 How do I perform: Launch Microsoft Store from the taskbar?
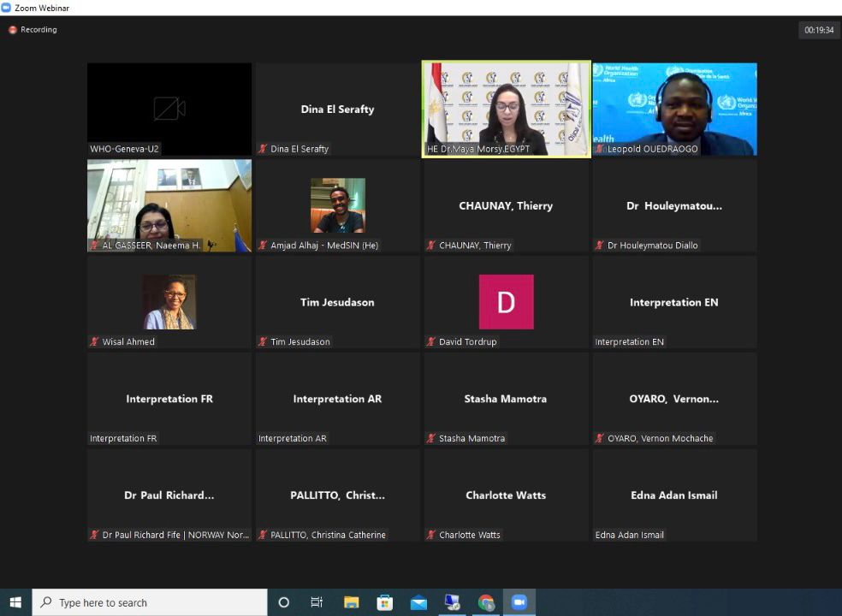(x=385, y=602)
